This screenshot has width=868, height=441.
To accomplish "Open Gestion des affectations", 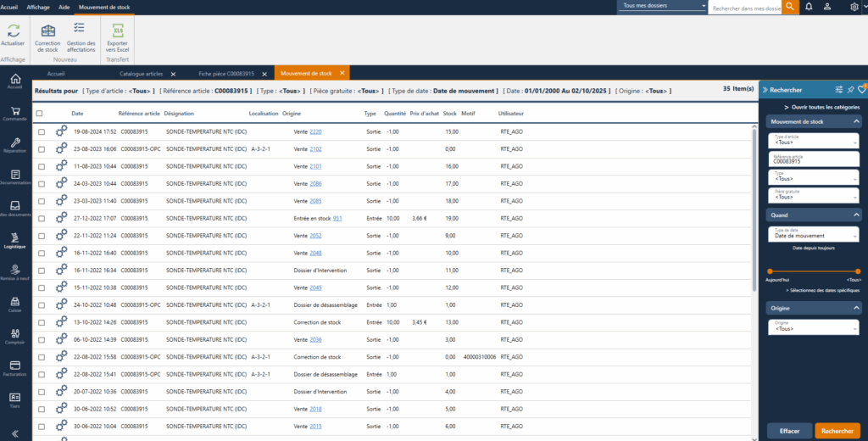I will (81, 31).
